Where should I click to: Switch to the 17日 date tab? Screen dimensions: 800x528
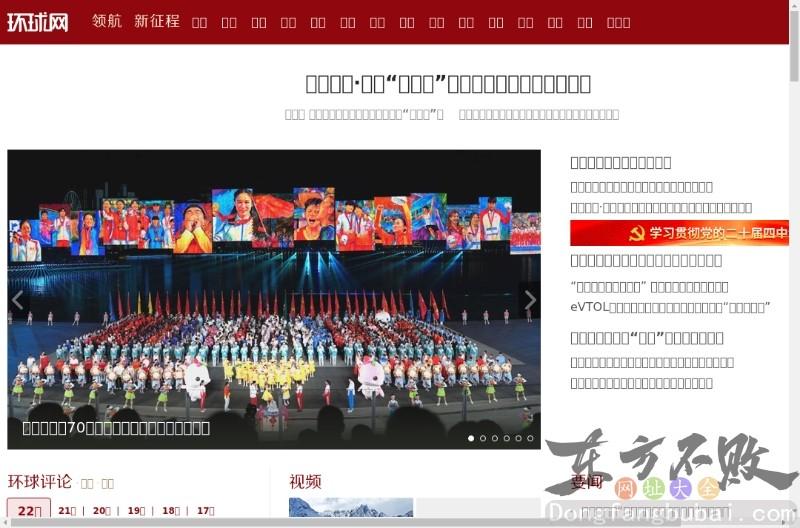(205, 511)
